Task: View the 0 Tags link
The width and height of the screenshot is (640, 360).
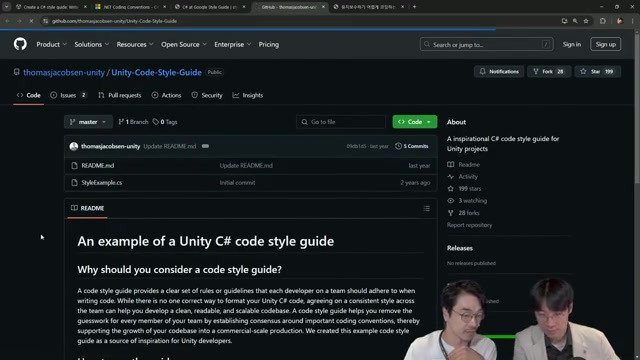Action: point(165,122)
